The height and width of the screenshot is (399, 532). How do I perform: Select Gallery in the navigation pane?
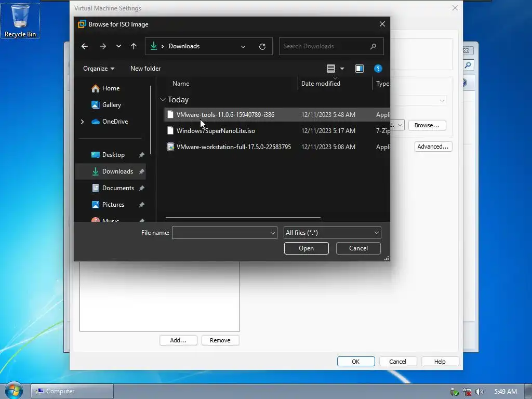tap(112, 105)
